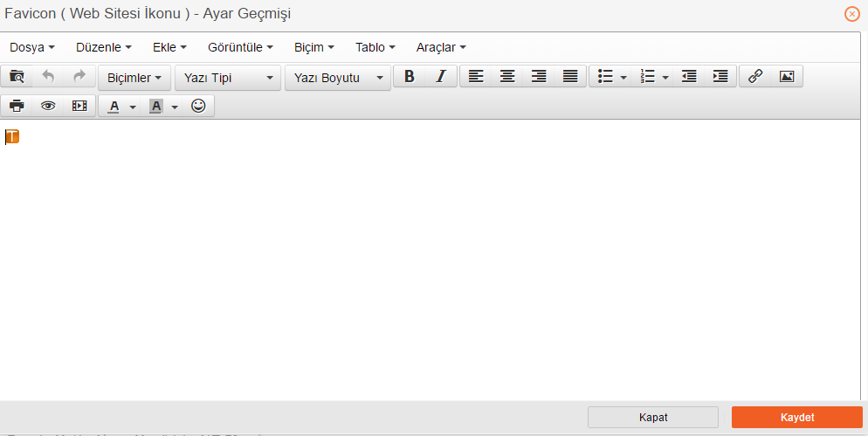Apply text color with underlined A

click(x=114, y=106)
